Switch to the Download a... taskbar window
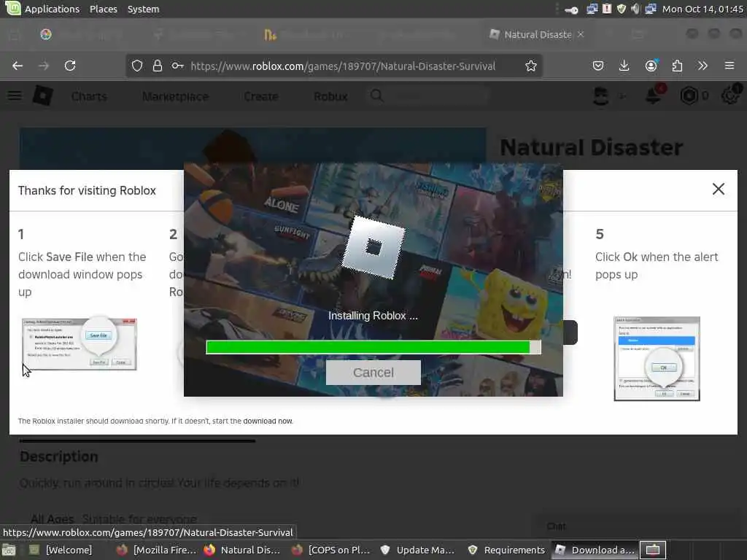This screenshot has height=560, width=747. (x=595, y=550)
